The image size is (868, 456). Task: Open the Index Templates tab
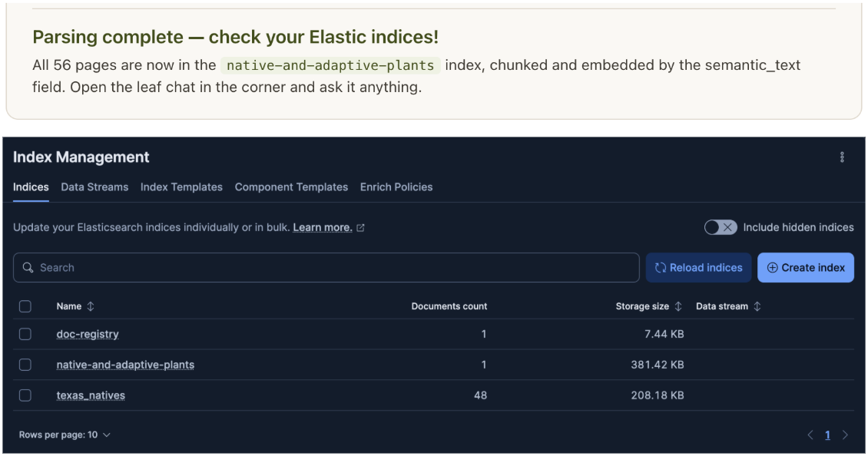pyautogui.click(x=181, y=187)
